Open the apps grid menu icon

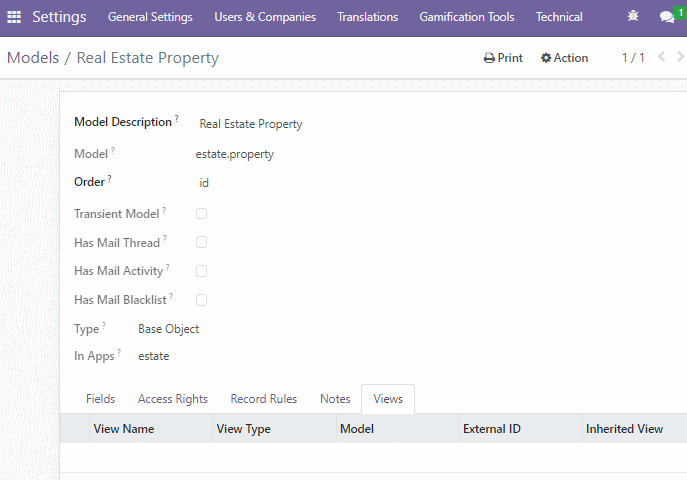pos(14,17)
